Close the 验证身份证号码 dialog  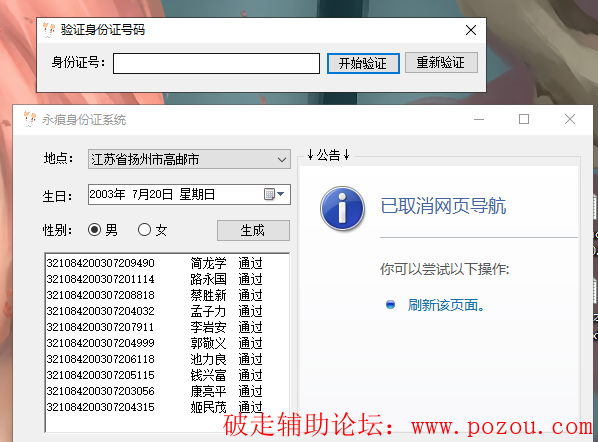[x=471, y=30]
